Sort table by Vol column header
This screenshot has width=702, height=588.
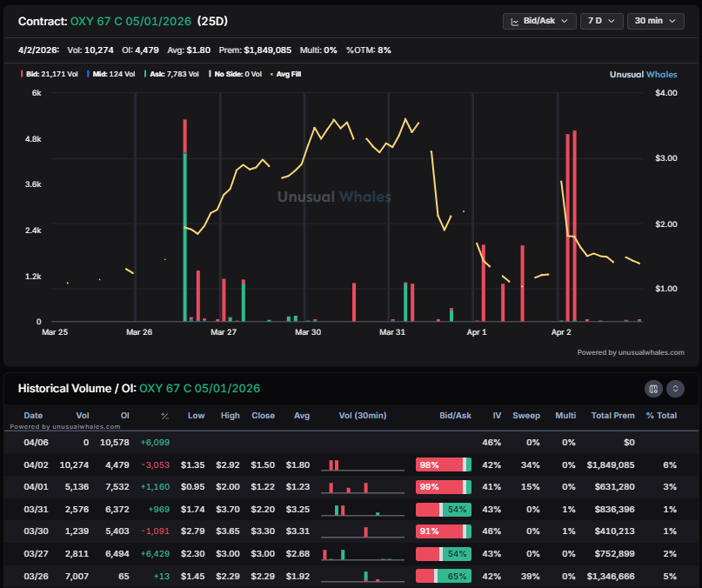tap(83, 416)
